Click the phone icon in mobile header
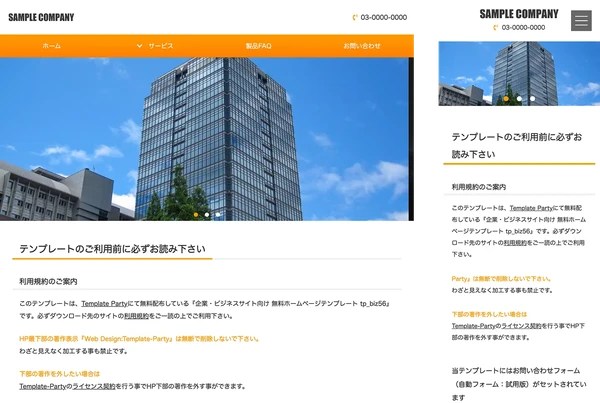The height and width of the screenshot is (403, 600). pos(496,28)
